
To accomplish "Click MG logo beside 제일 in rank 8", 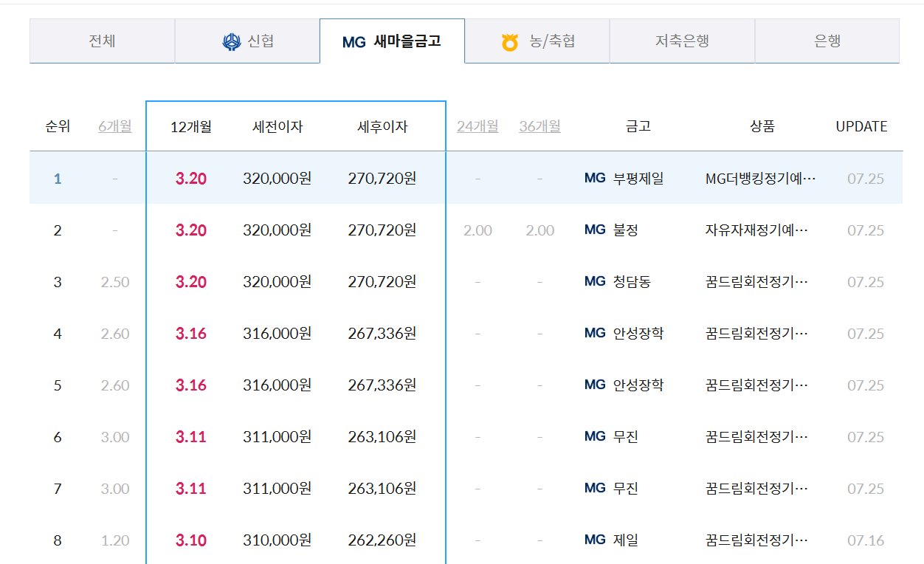I will pyautogui.click(x=595, y=540).
